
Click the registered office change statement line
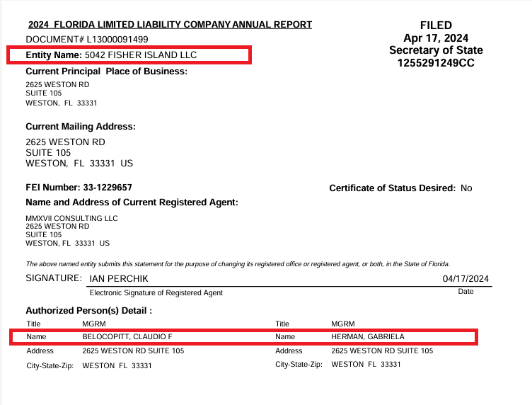point(238,263)
